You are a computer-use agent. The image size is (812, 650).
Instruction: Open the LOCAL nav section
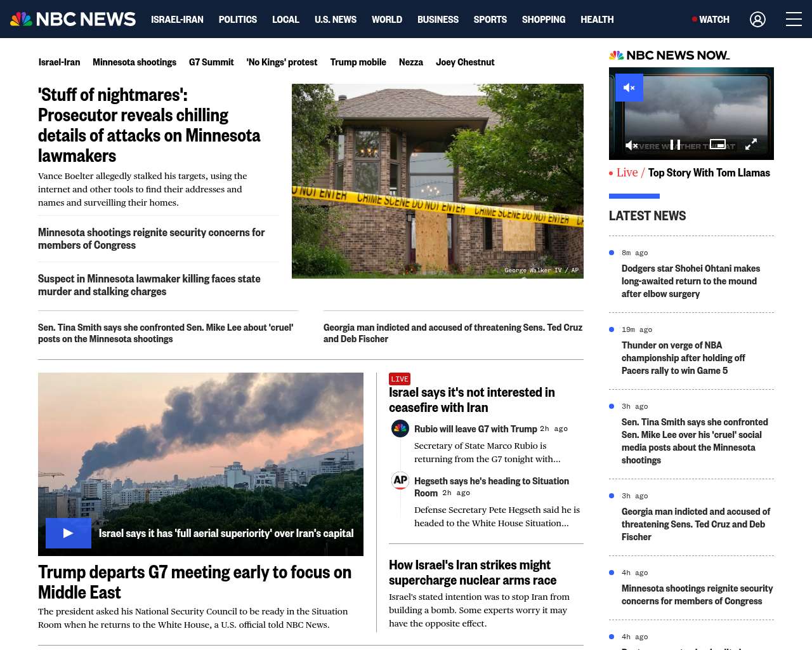[285, 19]
